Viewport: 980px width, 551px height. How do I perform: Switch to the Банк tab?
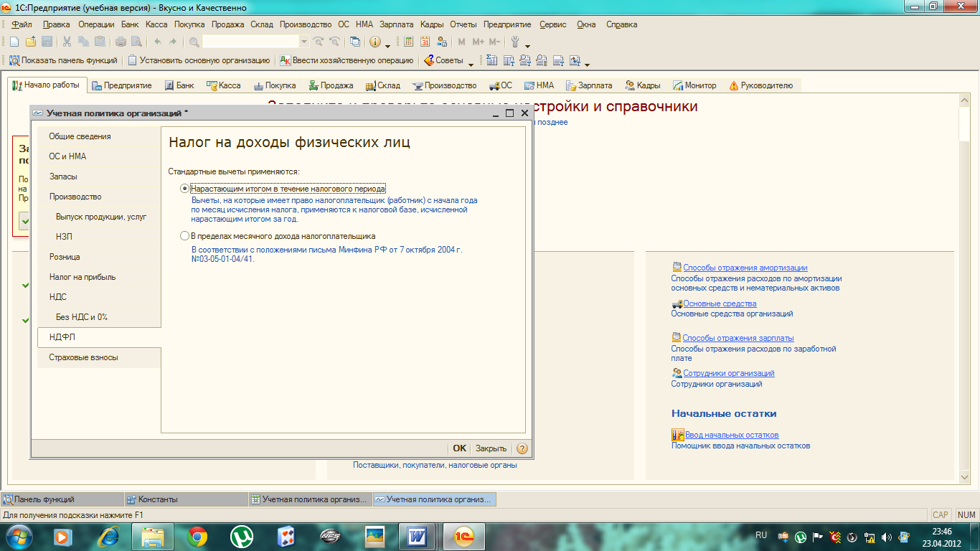pyautogui.click(x=179, y=85)
